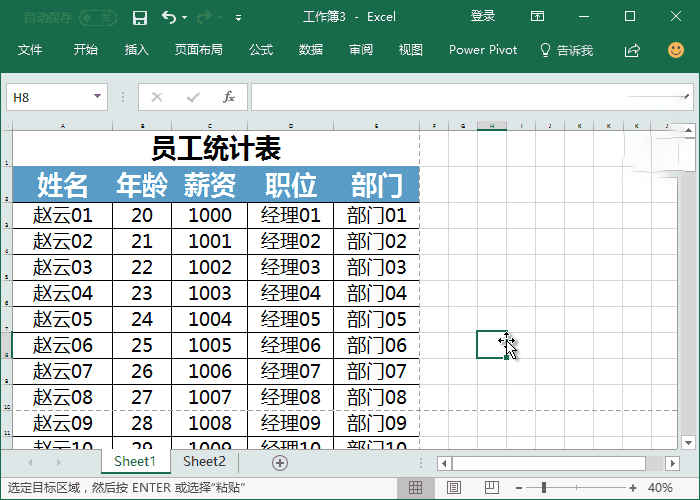
Task: Select the column A header
Action: (62, 126)
